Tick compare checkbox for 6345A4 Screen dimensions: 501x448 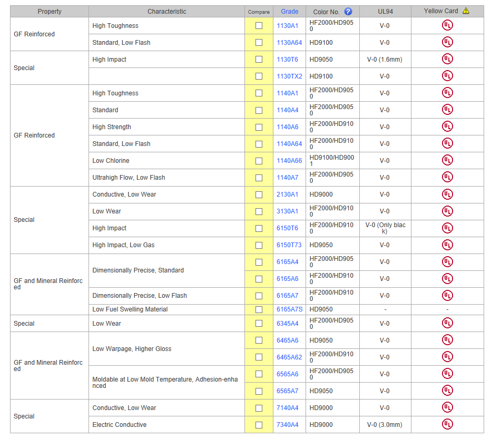coord(259,324)
